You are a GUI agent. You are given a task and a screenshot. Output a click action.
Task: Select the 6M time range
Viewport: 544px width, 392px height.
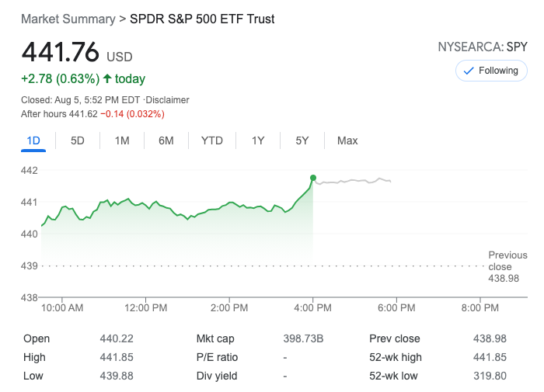tap(166, 140)
